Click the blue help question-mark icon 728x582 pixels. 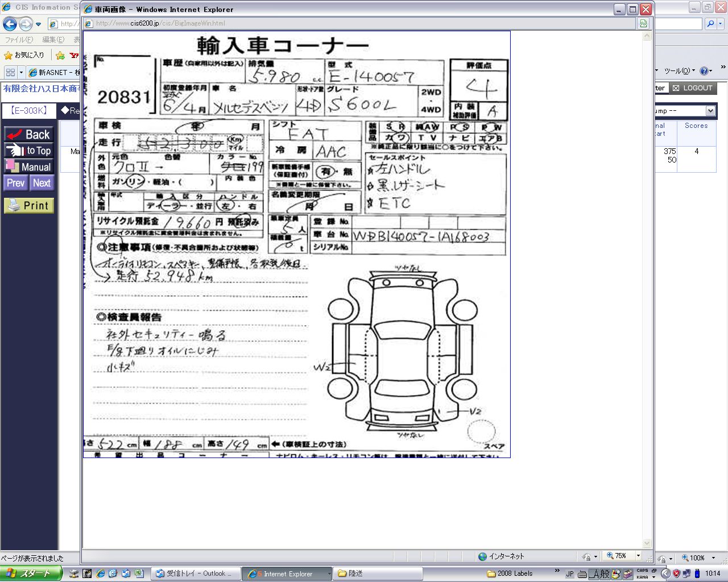pos(704,71)
